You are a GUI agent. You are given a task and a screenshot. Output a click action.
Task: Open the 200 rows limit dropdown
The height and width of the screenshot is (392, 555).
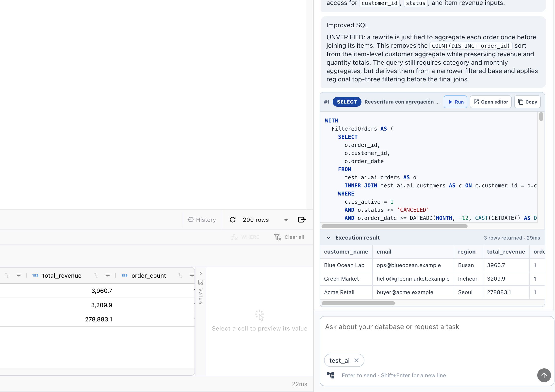pos(265,220)
